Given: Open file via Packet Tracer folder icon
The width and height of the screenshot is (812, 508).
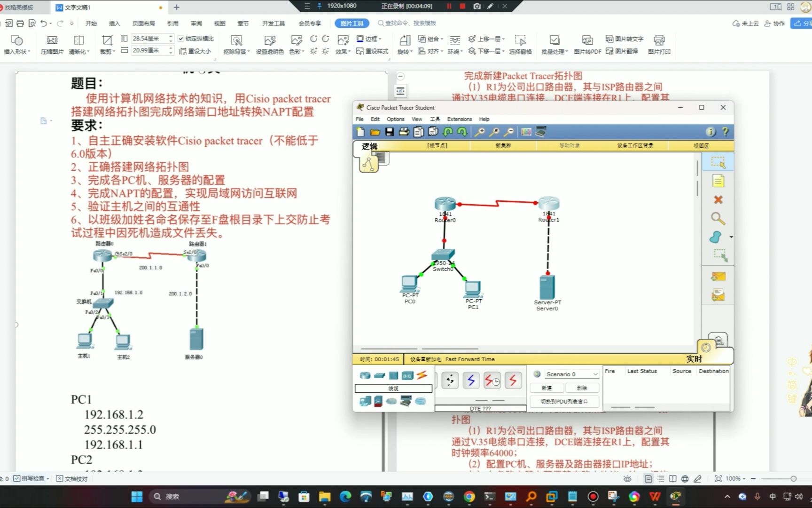Looking at the screenshot, I should coord(375,132).
